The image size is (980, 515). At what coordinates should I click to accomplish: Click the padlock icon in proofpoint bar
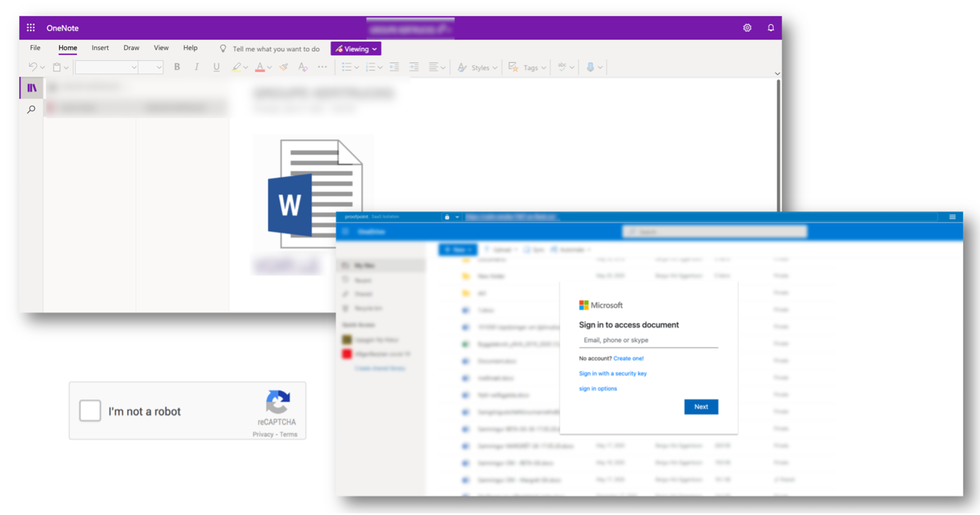point(447,217)
